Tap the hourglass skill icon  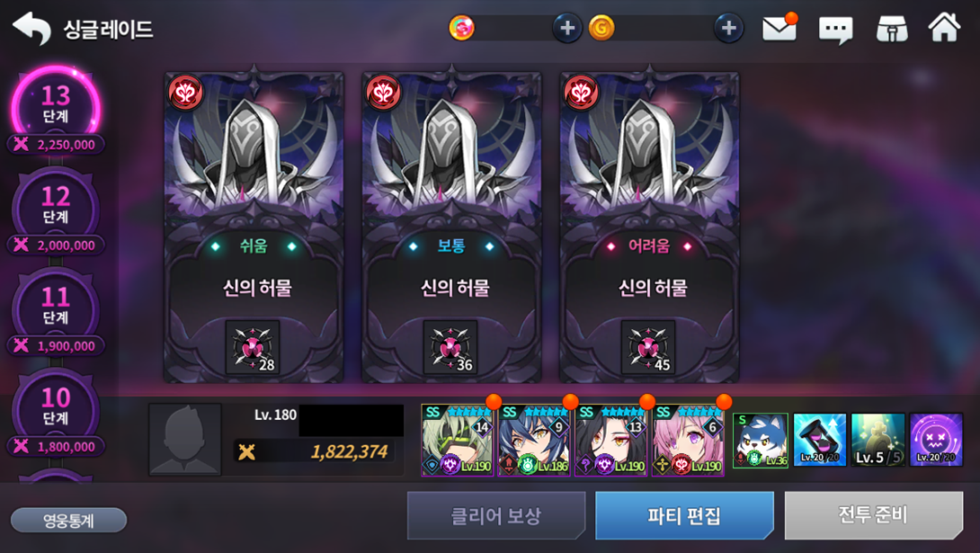[819, 440]
